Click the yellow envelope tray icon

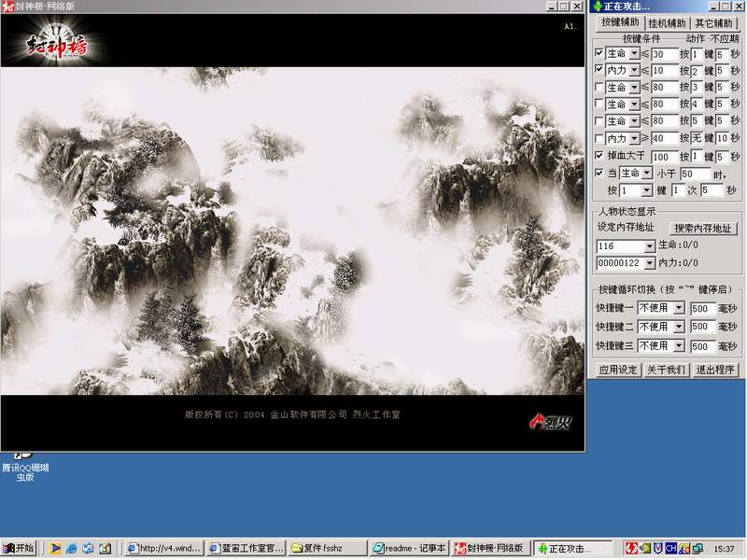pyautogui.click(x=644, y=549)
